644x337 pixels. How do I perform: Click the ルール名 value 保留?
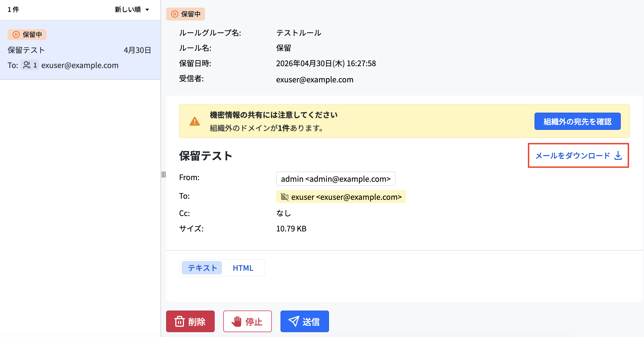(x=283, y=48)
